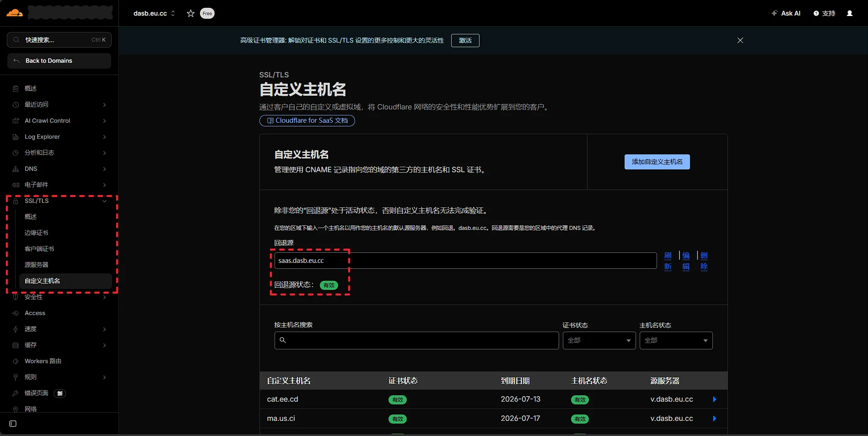868x436 pixels.
Task: Expand the Log Explorer chevron
Action: pyautogui.click(x=104, y=136)
